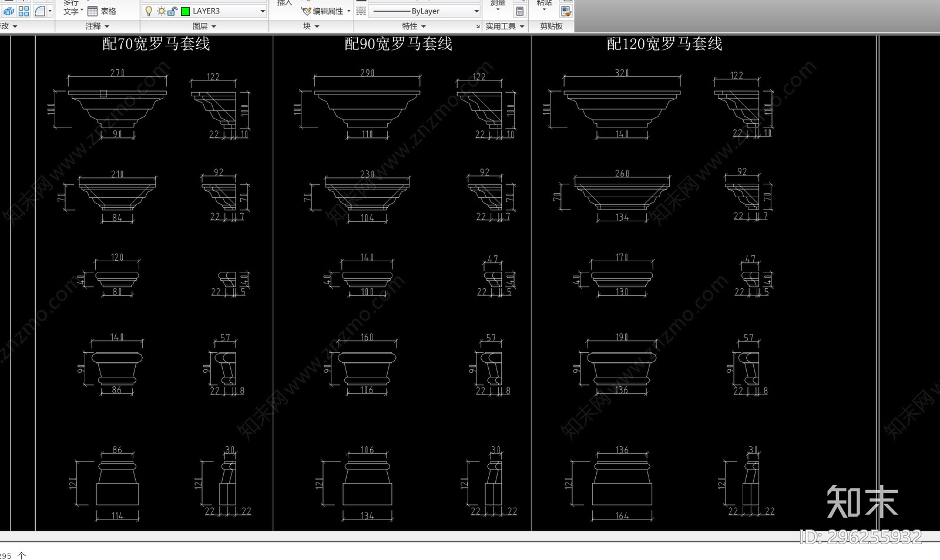Select the 配70宽罗马套线 heading text

click(x=156, y=43)
